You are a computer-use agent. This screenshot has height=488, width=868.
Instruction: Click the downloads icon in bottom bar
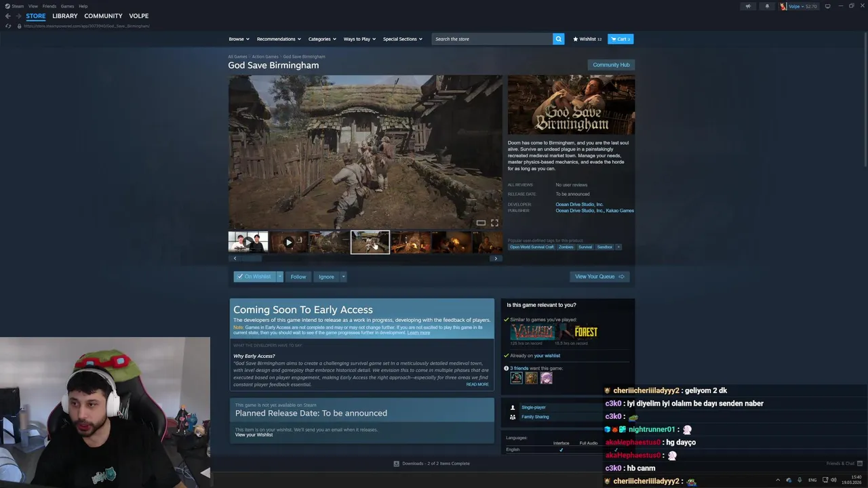pyautogui.click(x=397, y=464)
